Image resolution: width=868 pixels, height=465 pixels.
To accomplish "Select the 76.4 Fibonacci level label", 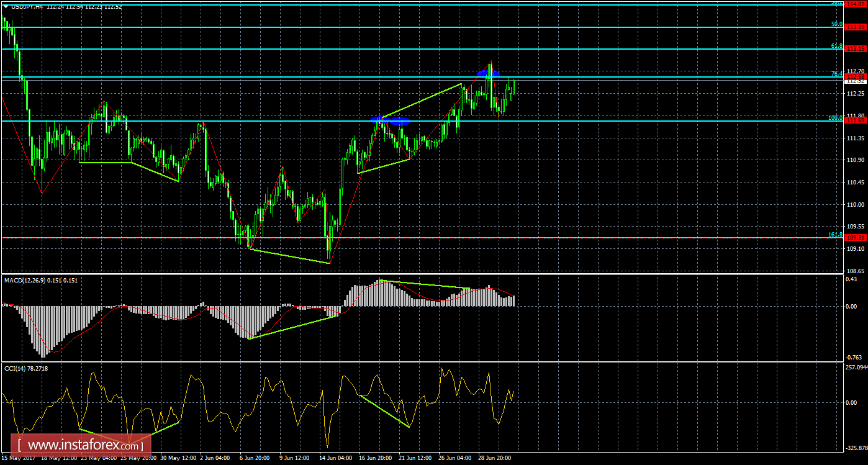I will (x=836, y=74).
